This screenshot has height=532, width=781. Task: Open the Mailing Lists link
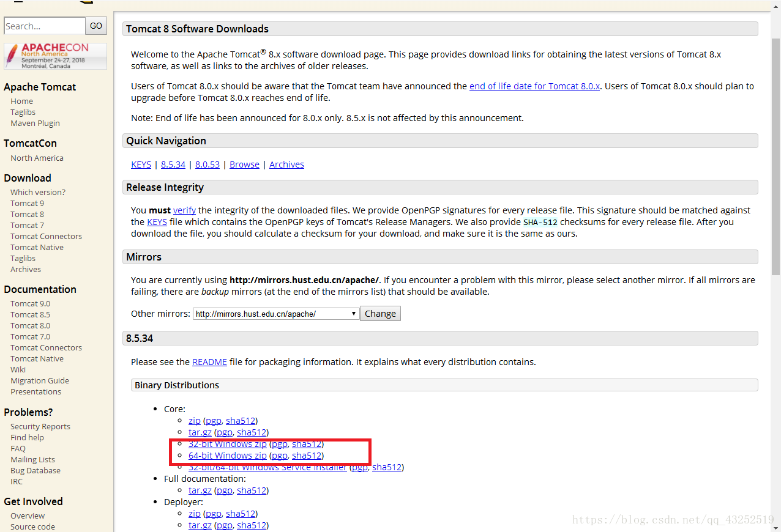point(32,459)
